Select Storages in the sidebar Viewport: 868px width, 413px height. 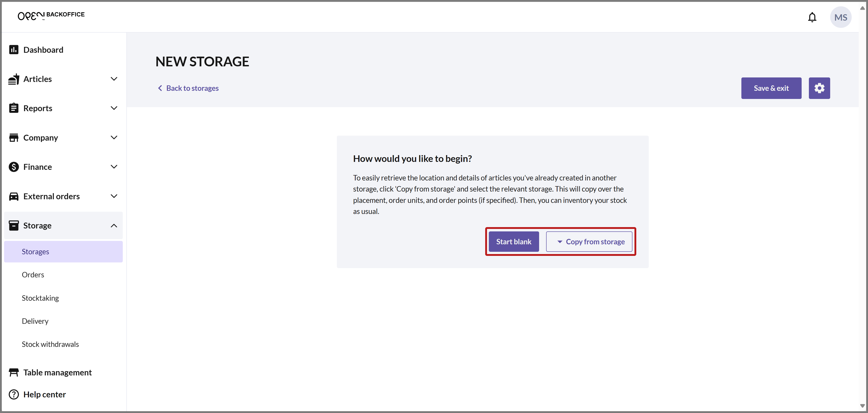pos(63,252)
